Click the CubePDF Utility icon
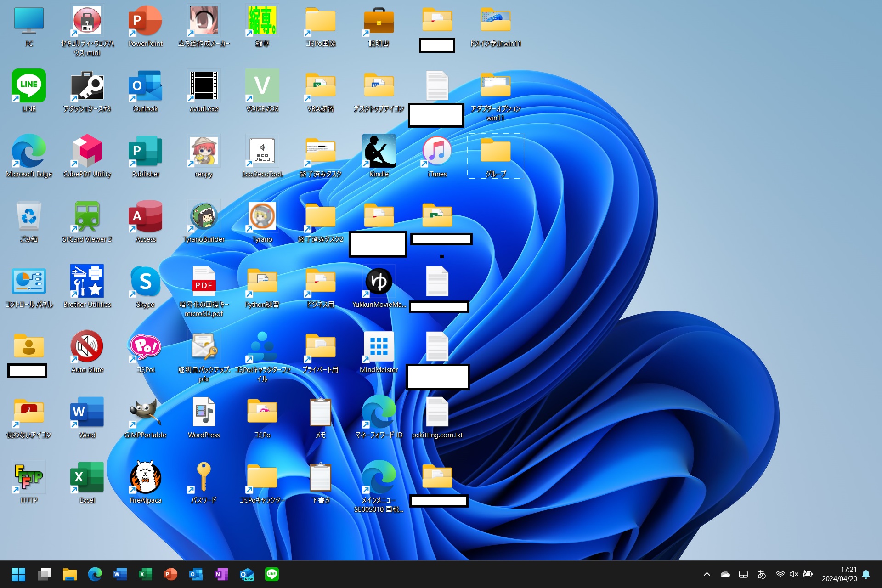The height and width of the screenshot is (588, 882). [87, 151]
